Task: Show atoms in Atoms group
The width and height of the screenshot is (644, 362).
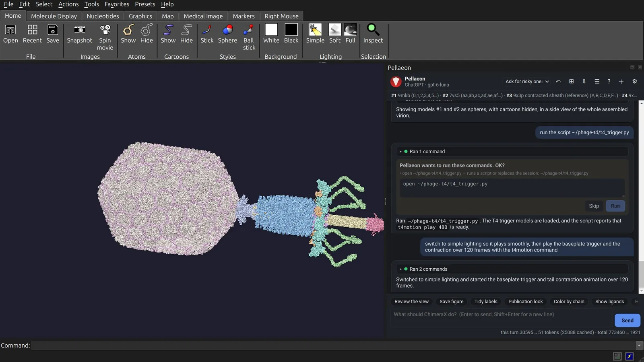Action: pos(128,34)
